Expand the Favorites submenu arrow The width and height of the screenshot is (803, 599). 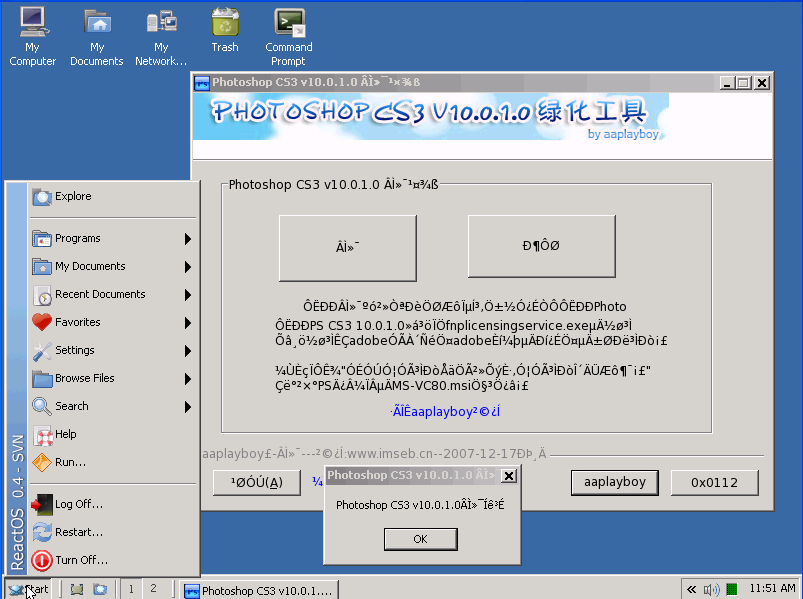pyautogui.click(x=188, y=323)
